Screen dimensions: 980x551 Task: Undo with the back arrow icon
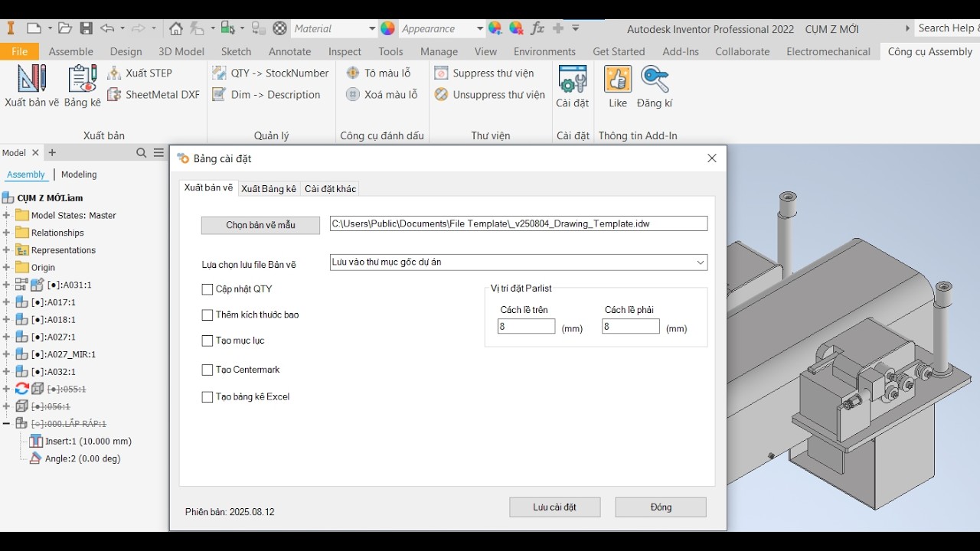click(106, 28)
